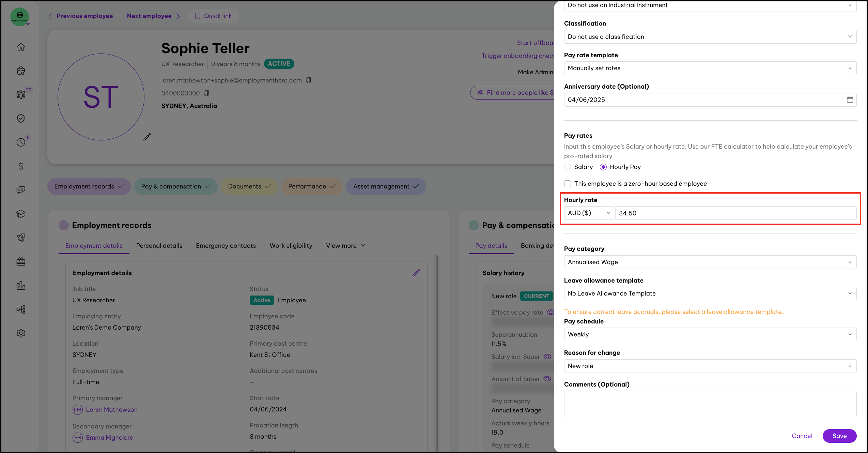868x453 pixels.
Task: Show Salary inc. Super eye toggle
Action: tap(547, 357)
